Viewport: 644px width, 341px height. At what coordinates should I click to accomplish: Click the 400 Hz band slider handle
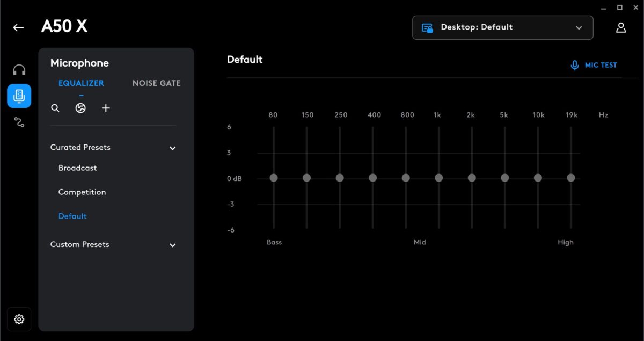click(372, 178)
